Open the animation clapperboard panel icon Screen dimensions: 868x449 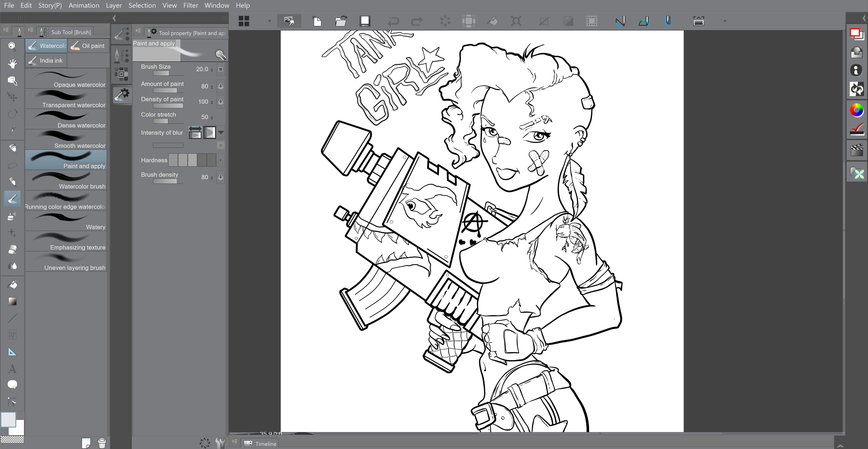pos(856,150)
